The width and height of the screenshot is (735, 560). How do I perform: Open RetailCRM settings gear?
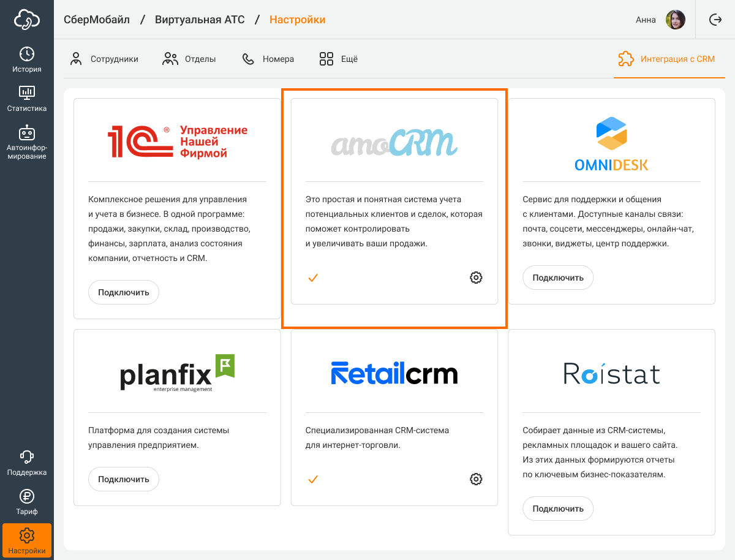tap(476, 479)
